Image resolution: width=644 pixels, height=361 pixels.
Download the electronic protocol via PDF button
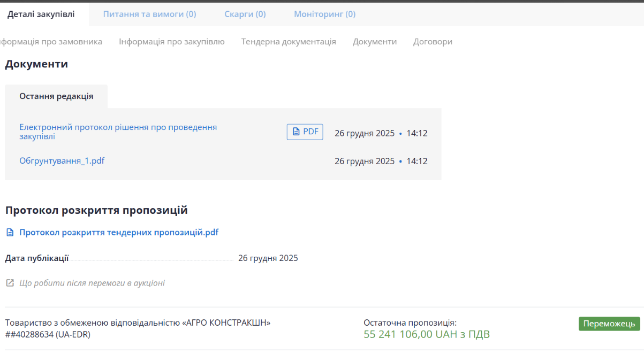[x=305, y=132]
